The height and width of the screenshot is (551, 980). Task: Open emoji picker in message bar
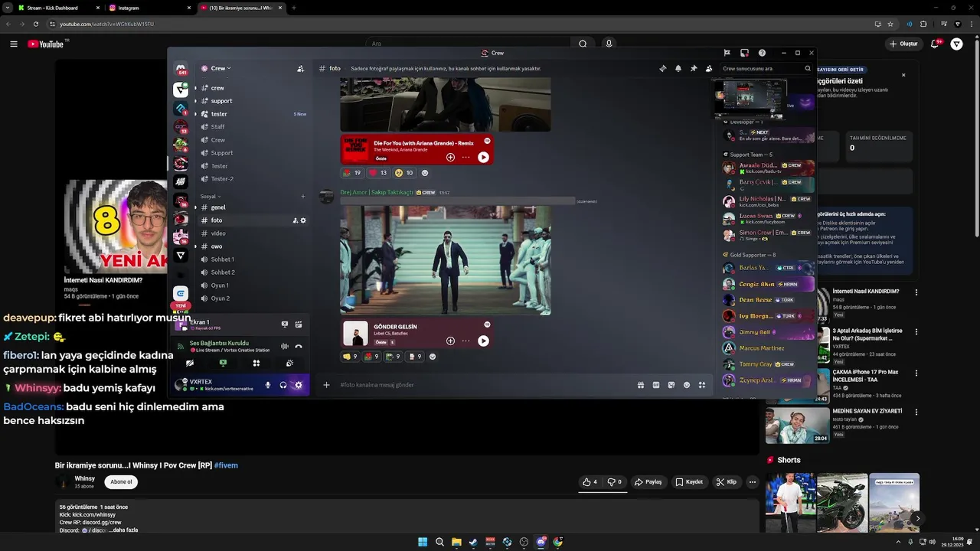[687, 385]
